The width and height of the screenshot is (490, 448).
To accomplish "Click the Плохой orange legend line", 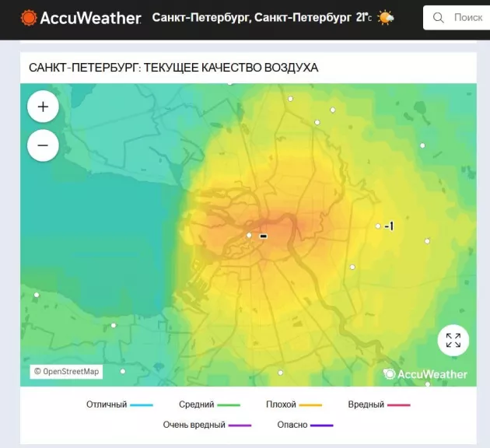I will tap(310, 405).
